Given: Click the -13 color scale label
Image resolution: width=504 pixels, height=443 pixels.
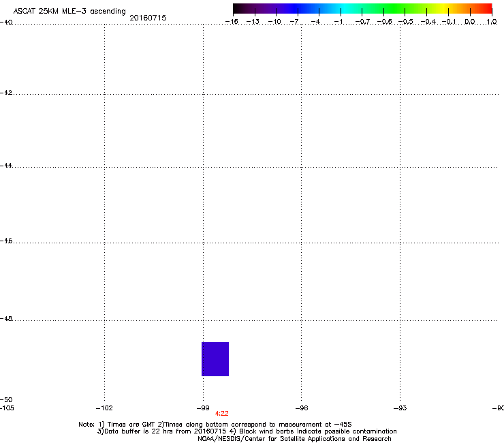Looking at the screenshot, I should tap(253, 22).
